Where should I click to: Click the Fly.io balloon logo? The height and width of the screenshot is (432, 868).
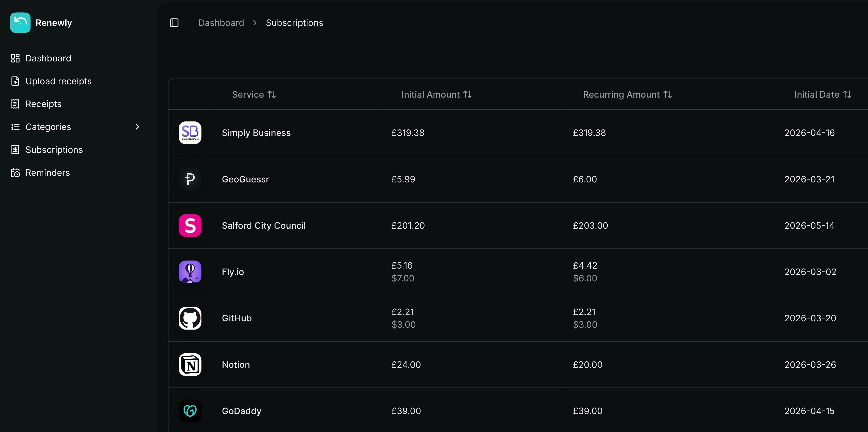point(190,272)
